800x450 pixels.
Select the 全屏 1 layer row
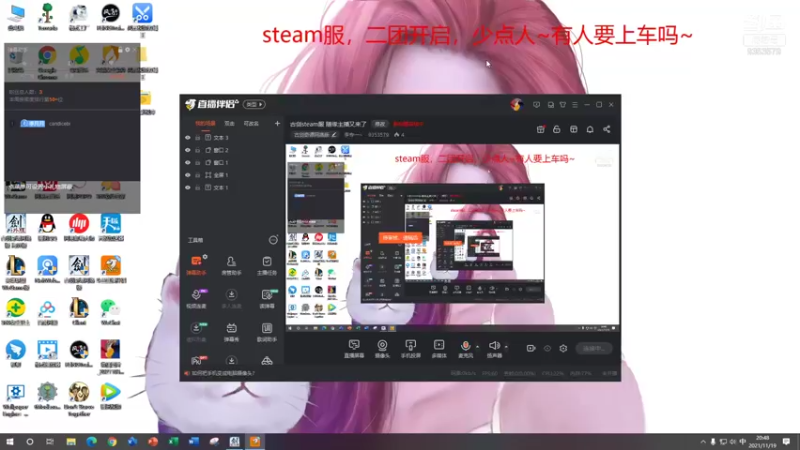(233, 175)
